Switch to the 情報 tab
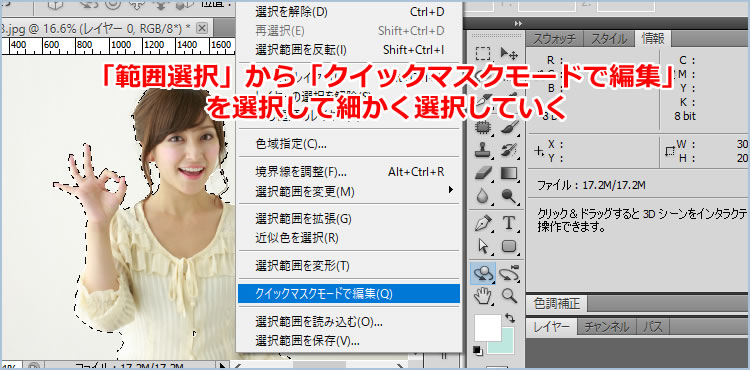This screenshot has height=370, width=750. tap(653, 39)
